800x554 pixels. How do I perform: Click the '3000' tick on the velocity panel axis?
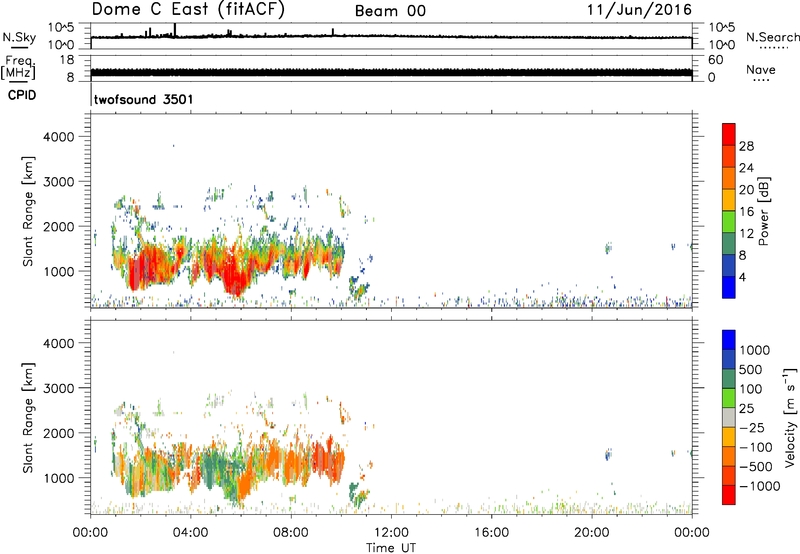click(58, 388)
